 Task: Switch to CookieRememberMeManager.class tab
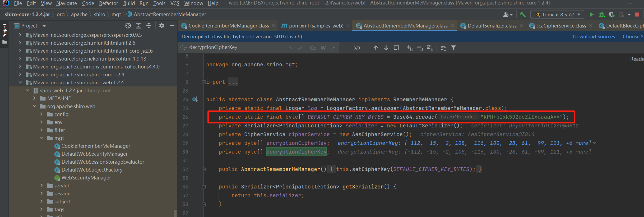pyautogui.click(x=228, y=26)
